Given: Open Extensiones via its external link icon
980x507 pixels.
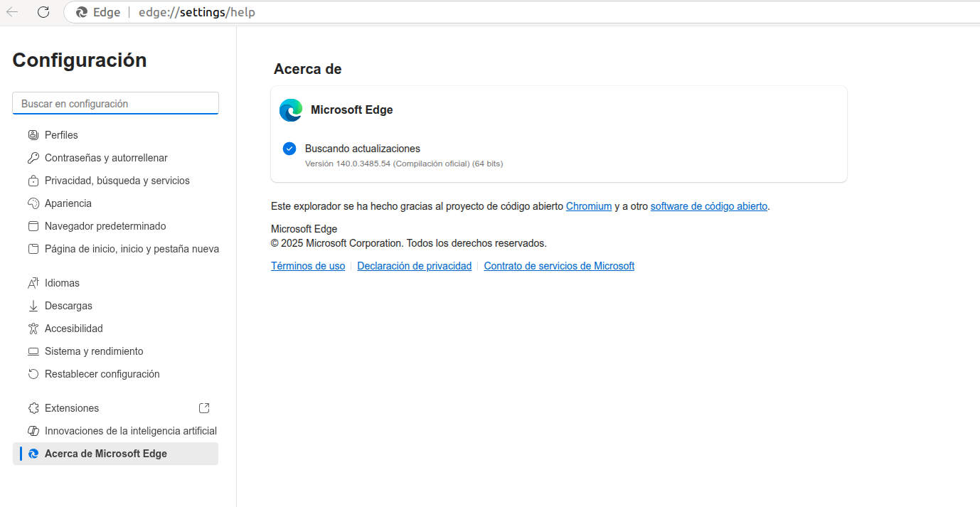Looking at the screenshot, I should click(x=204, y=407).
